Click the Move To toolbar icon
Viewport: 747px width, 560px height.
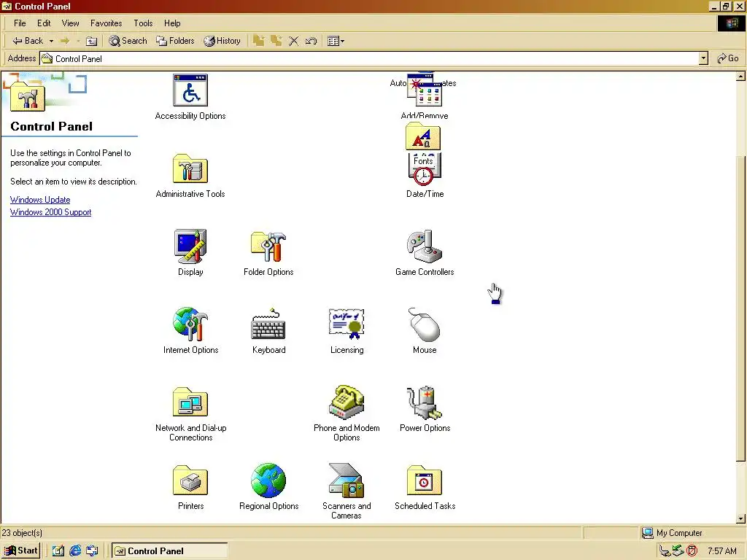[259, 41]
